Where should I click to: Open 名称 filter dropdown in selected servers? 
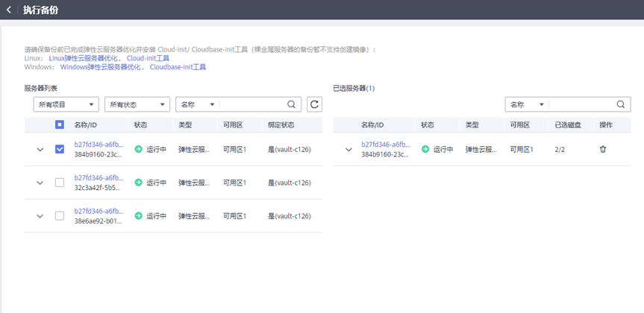[527, 104]
